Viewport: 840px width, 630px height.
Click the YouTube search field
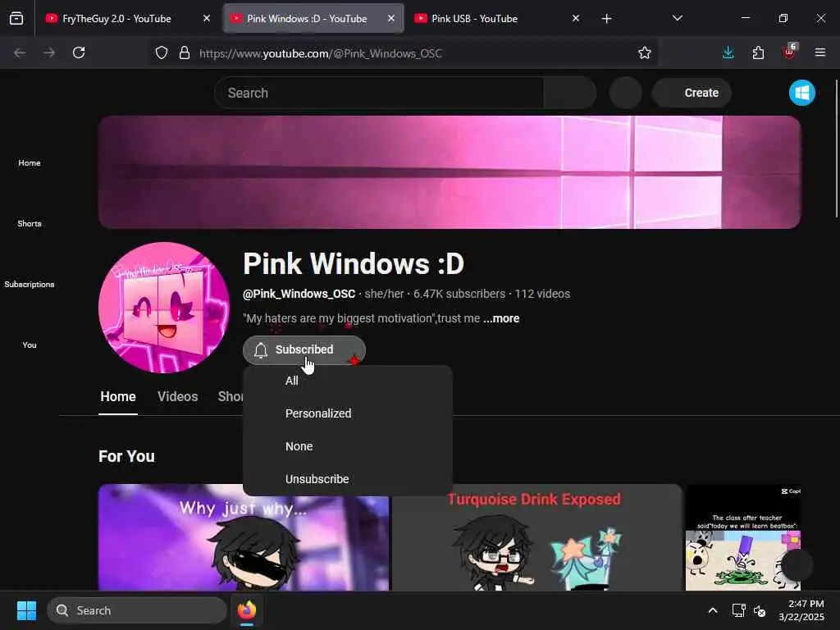click(379, 93)
